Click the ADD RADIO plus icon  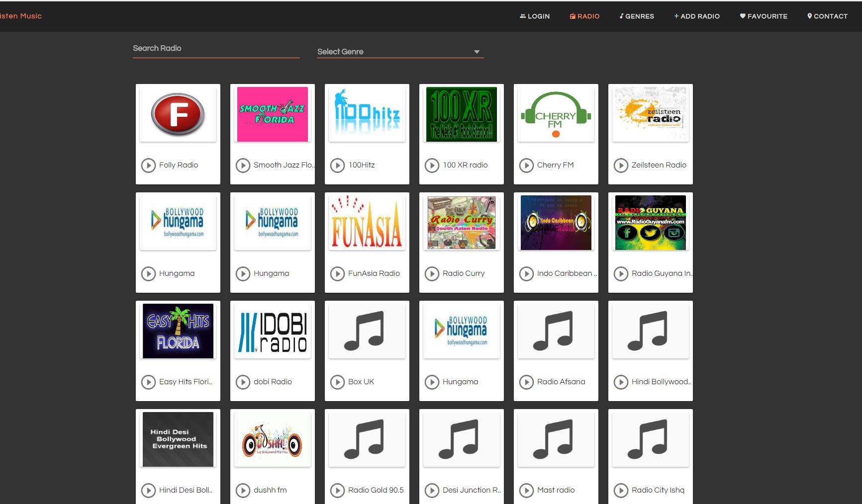point(676,16)
